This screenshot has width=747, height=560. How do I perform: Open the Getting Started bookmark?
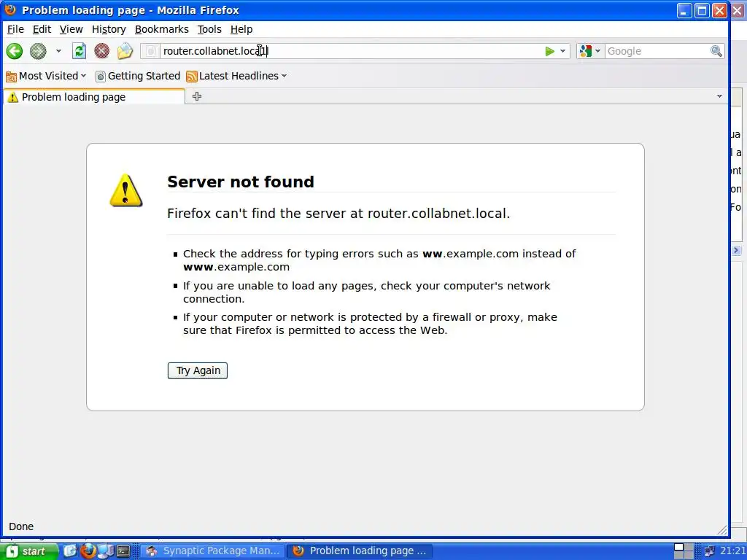(x=138, y=76)
